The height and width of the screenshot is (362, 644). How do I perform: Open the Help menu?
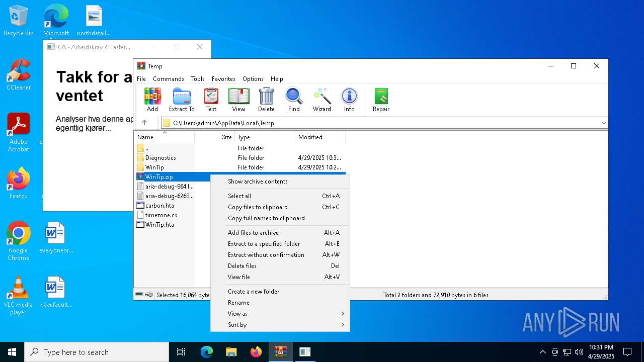[x=277, y=79]
